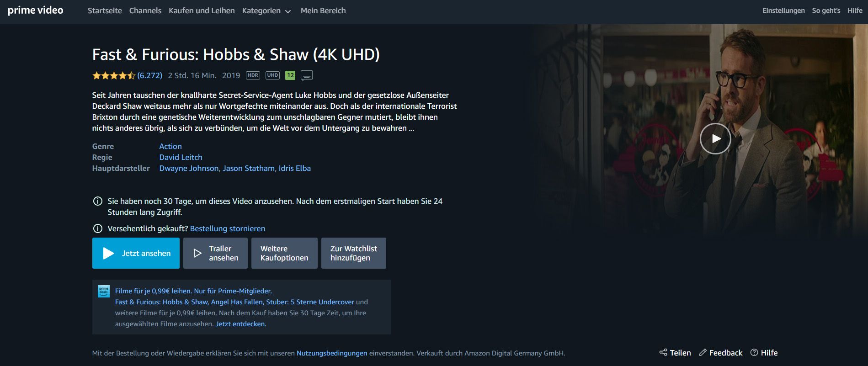Viewport: 868px width, 366px height.
Task: Expand the Kategorien dropdown
Action: click(x=266, y=11)
